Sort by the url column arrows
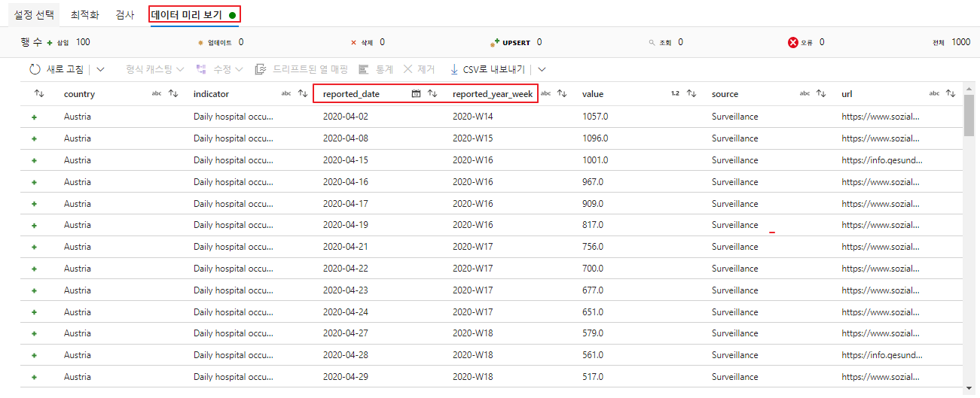Screen dimensions: 980x398 (x=951, y=93)
